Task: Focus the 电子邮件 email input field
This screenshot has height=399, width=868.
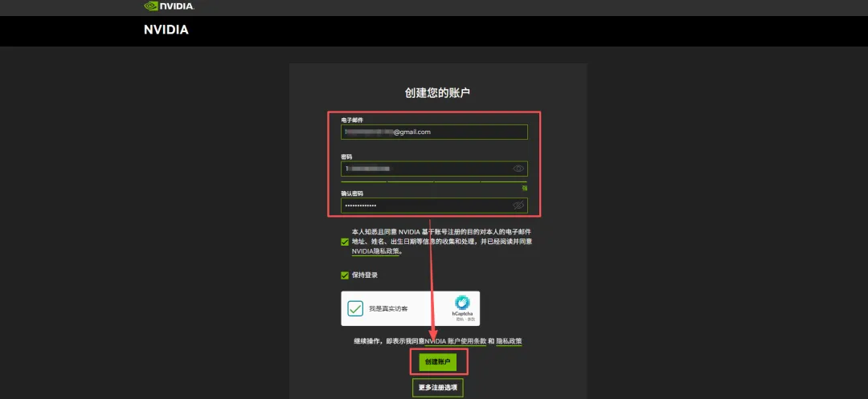Action: click(x=434, y=132)
